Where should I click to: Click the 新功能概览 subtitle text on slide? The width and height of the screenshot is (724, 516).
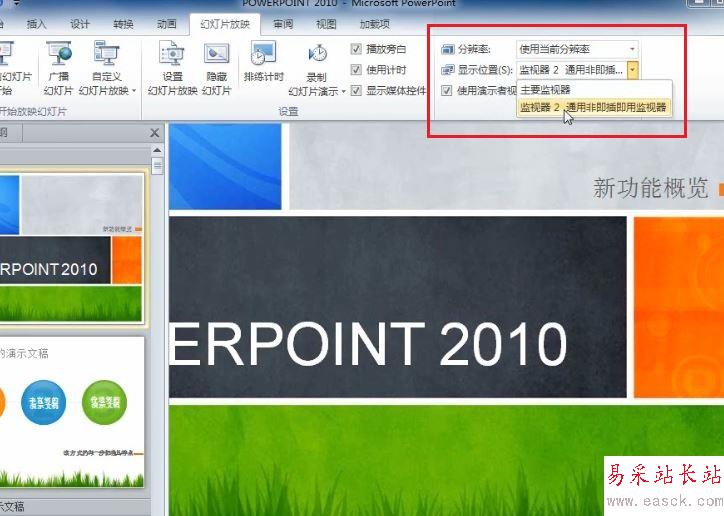coord(651,188)
